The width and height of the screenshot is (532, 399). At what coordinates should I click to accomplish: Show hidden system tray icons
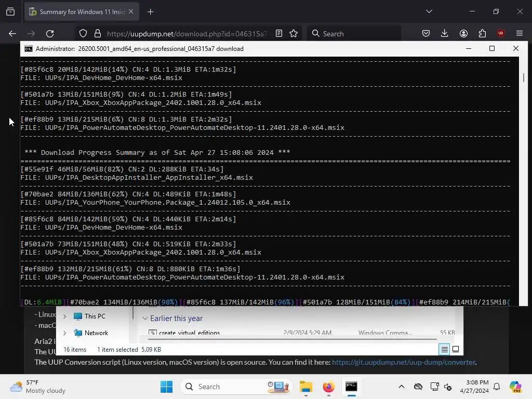point(402,387)
